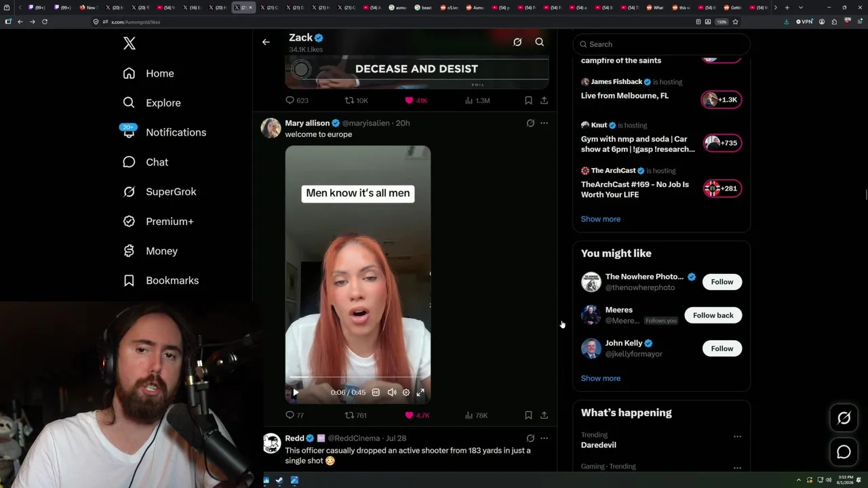This screenshot has height=488, width=868.
Task: View analytics for the 1.3M views post
Action: pyautogui.click(x=477, y=100)
